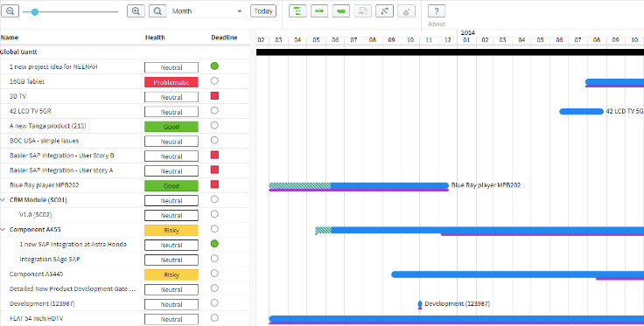Click the zoom out magnifier icon
Image resolution: width=644 pixels, height=326 pixels.
pyautogui.click(x=10, y=11)
